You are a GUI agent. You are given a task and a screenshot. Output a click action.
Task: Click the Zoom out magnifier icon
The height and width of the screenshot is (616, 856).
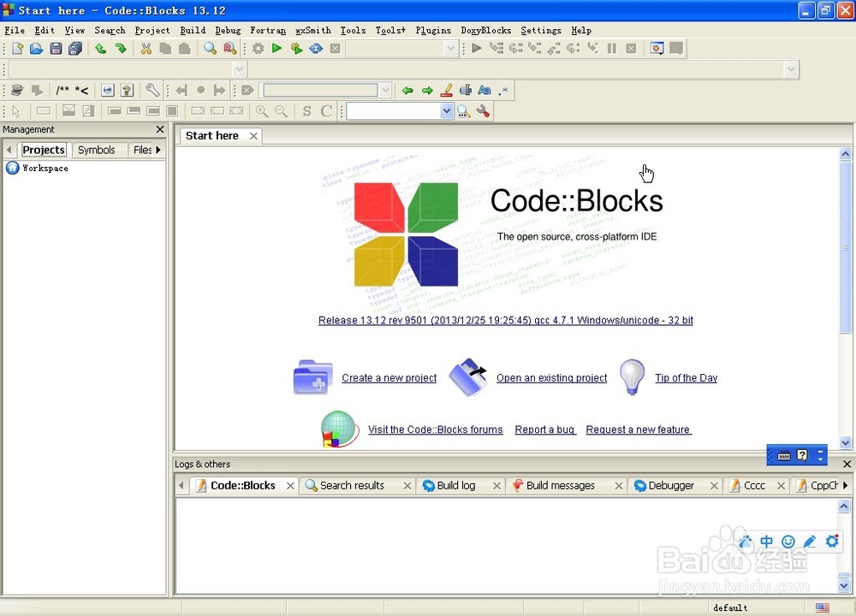click(282, 111)
